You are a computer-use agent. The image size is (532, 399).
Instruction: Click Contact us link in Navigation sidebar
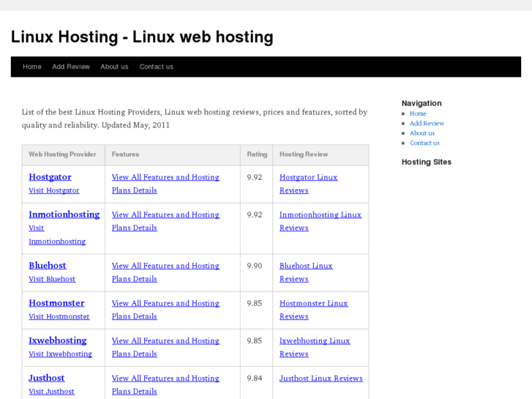424,143
